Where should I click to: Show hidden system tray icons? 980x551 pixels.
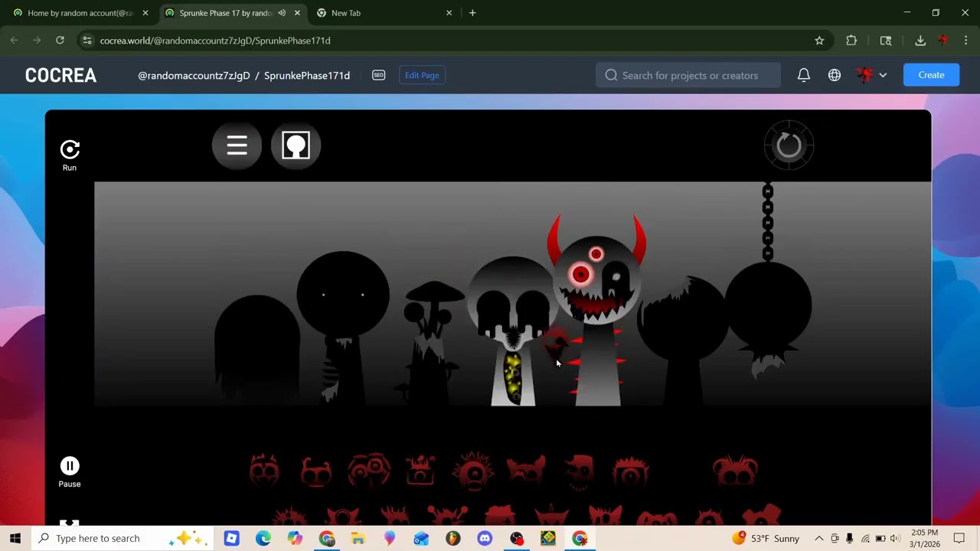pos(819,539)
